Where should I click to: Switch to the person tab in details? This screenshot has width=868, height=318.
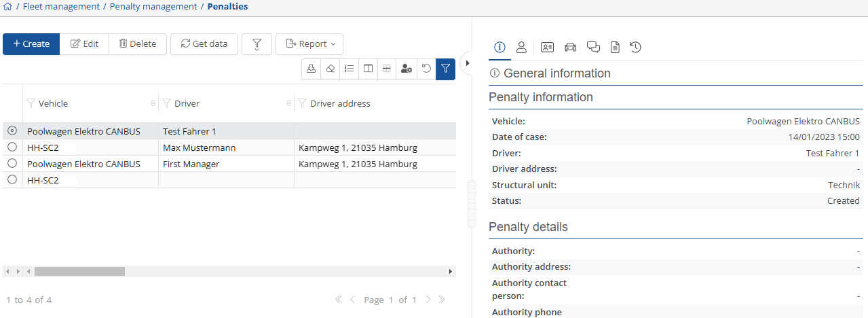coord(521,47)
